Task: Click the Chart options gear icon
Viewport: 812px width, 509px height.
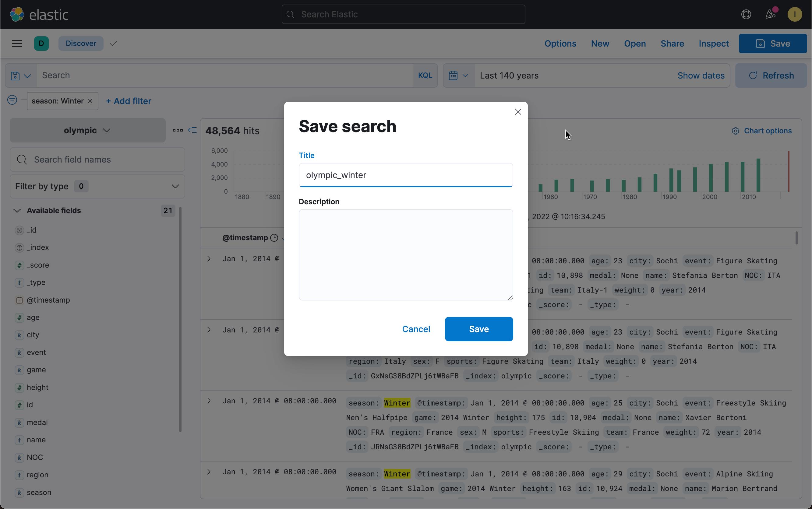Action: 735,131
